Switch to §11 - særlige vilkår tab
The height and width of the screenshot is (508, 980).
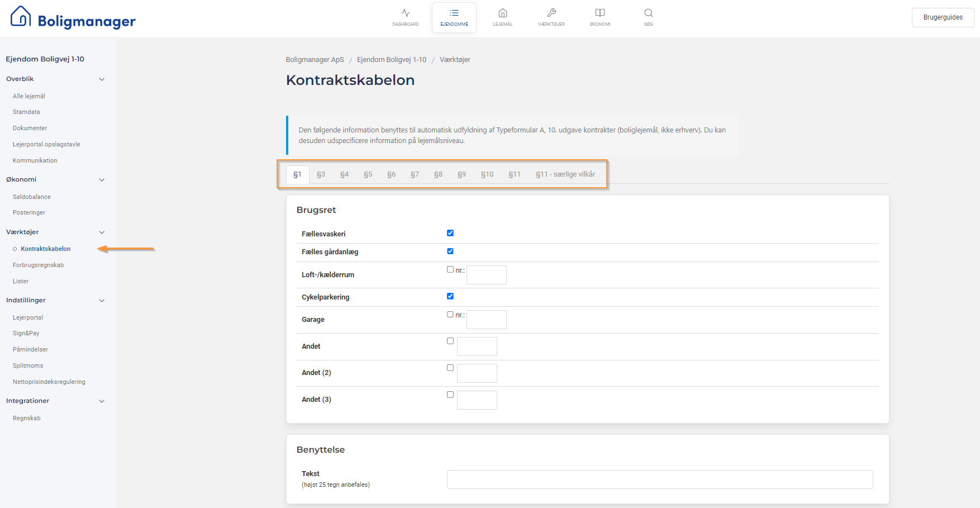[x=565, y=174]
